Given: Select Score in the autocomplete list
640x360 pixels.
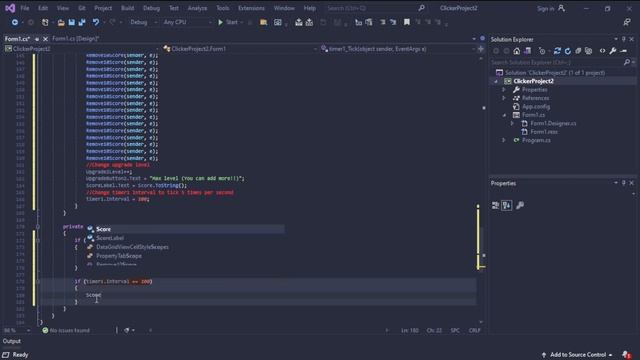Looking at the screenshot, I should click(185, 229).
